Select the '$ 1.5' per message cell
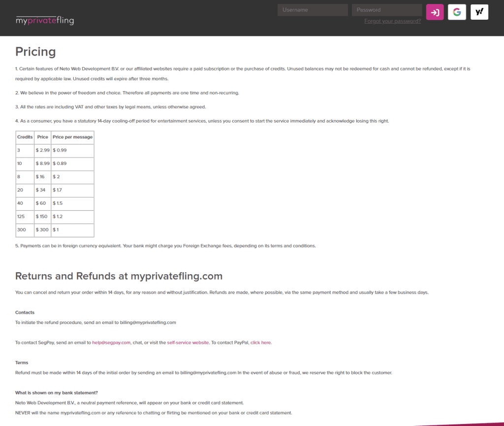Screen dimensions: 504x426 pos(72,203)
